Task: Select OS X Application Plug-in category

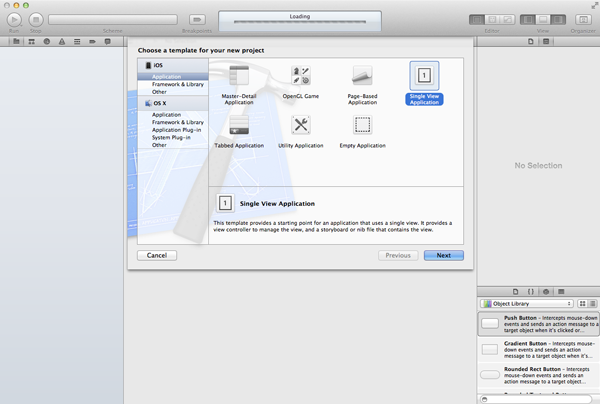Action: tap(173, 130)
